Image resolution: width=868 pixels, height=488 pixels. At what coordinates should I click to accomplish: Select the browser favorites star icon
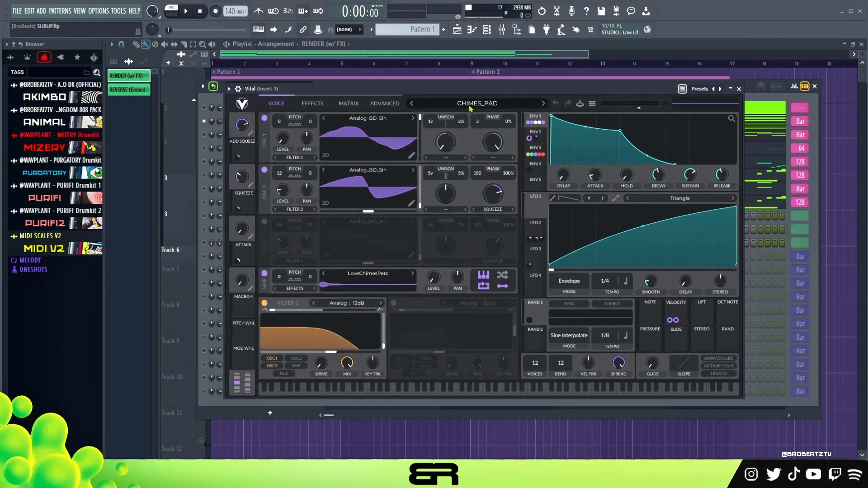77,57
